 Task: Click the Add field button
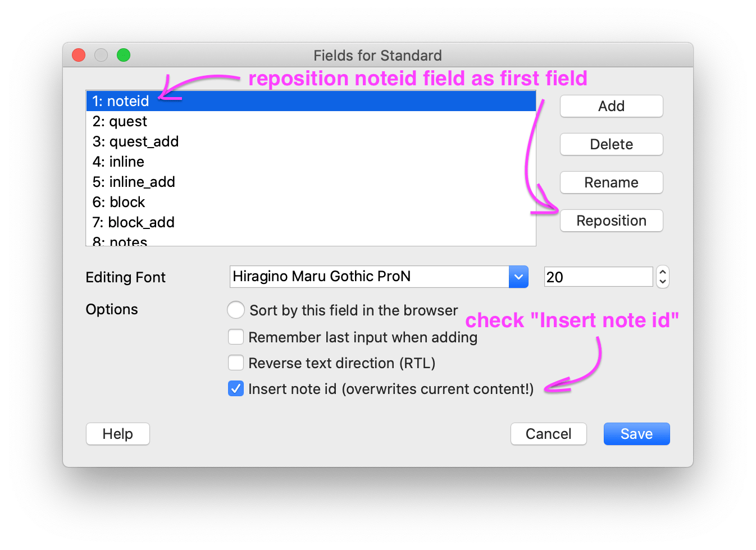click(x=611, y=106)
